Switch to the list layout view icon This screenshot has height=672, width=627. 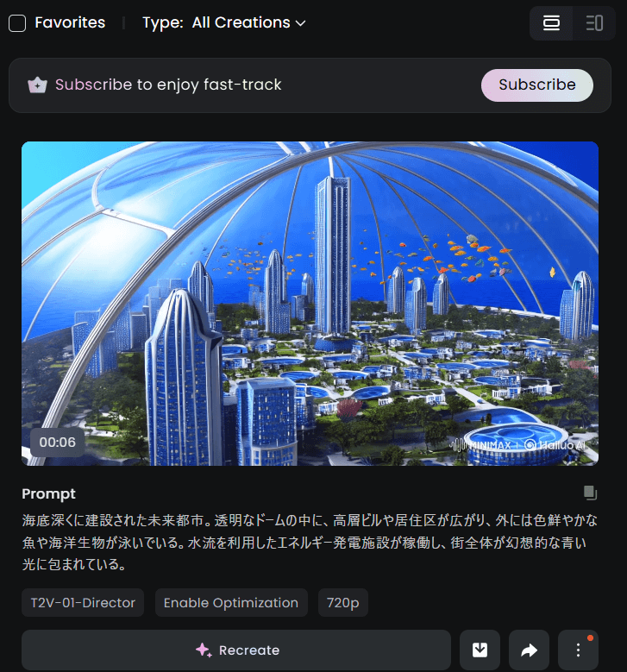point(551,23)
